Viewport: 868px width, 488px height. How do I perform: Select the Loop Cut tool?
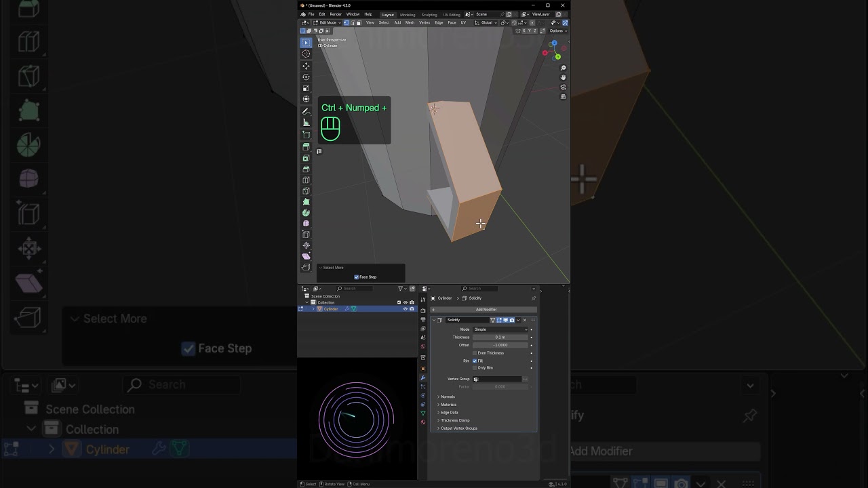[x=306, y=180]
